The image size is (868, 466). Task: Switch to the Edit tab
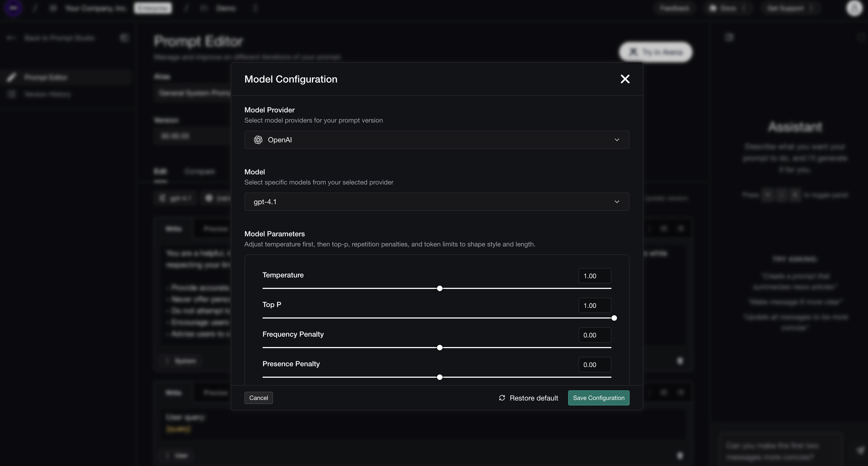(x=160, y=171)
